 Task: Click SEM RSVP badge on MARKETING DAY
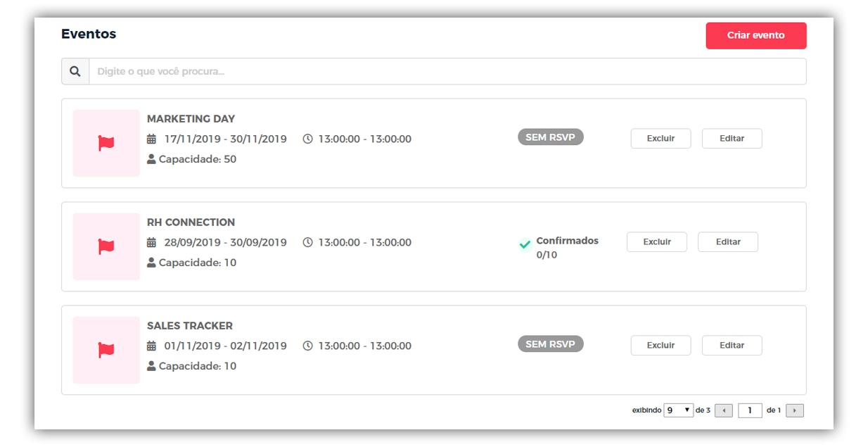(551, 137)
